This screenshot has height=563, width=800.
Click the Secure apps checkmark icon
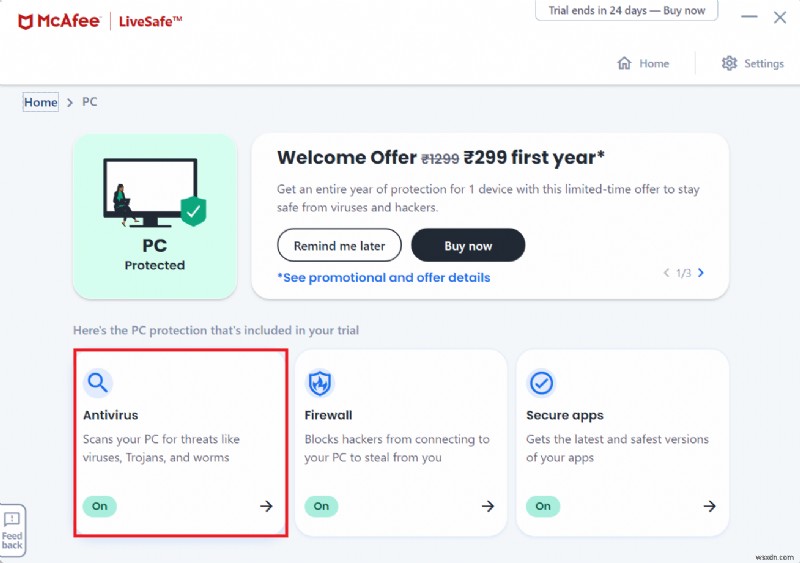[541, 382]
